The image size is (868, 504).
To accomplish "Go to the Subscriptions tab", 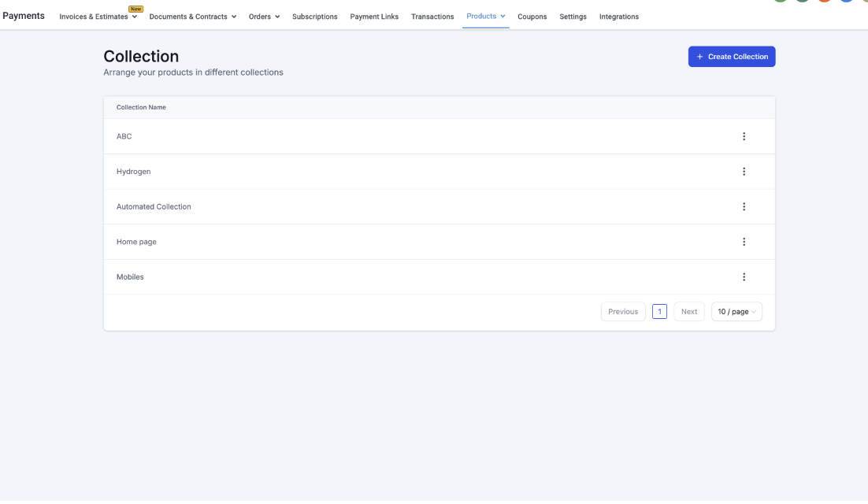I will point(314,17).
